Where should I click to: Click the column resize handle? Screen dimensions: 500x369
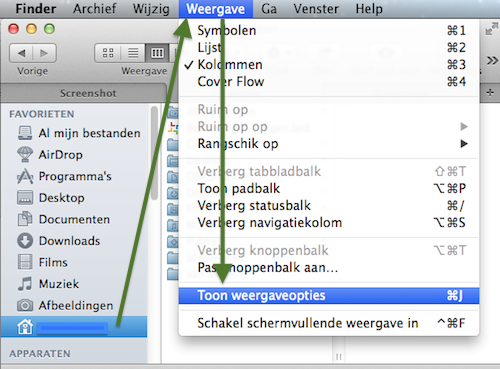click(x=339, y=357)
